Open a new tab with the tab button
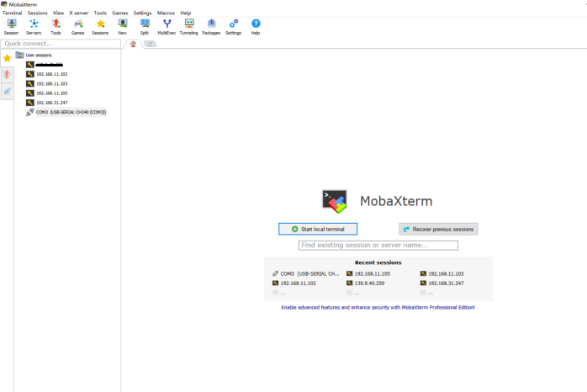 point(150,45)
